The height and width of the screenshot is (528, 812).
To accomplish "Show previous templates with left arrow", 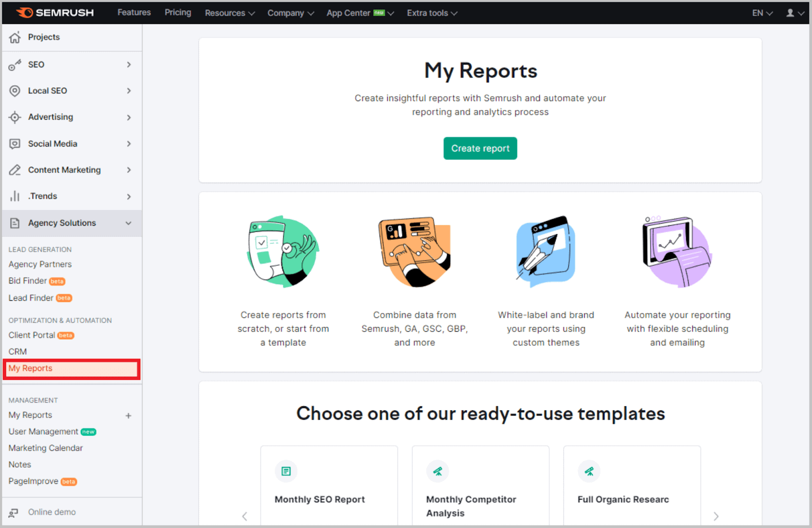I will tap(245, 516).
